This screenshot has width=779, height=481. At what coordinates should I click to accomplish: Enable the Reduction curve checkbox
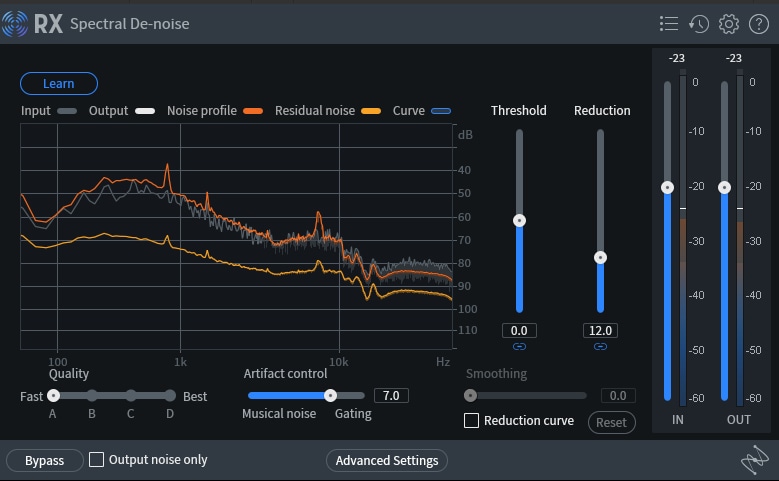pyautogui.click(x=471, y=420)
